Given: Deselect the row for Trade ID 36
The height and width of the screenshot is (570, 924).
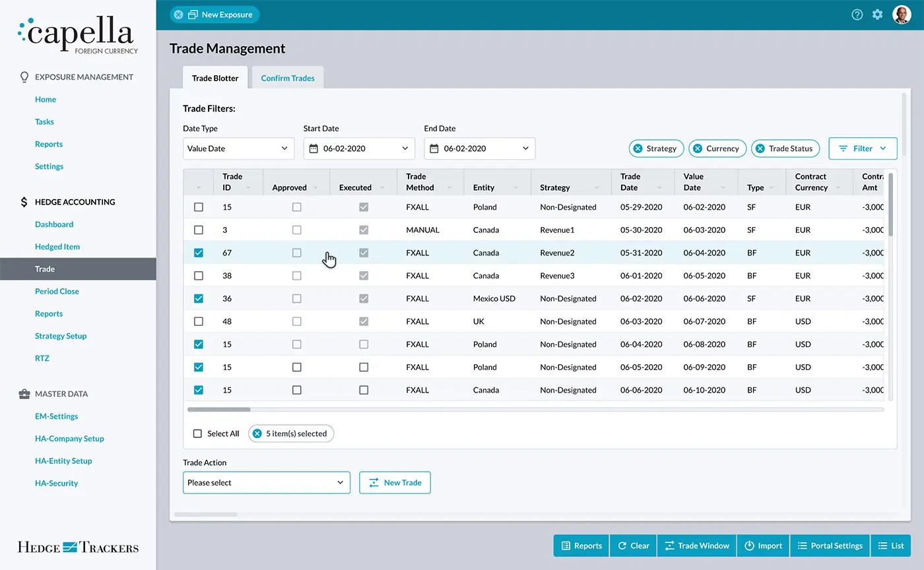Looking at the screenshot, I should tap(199, 298).
